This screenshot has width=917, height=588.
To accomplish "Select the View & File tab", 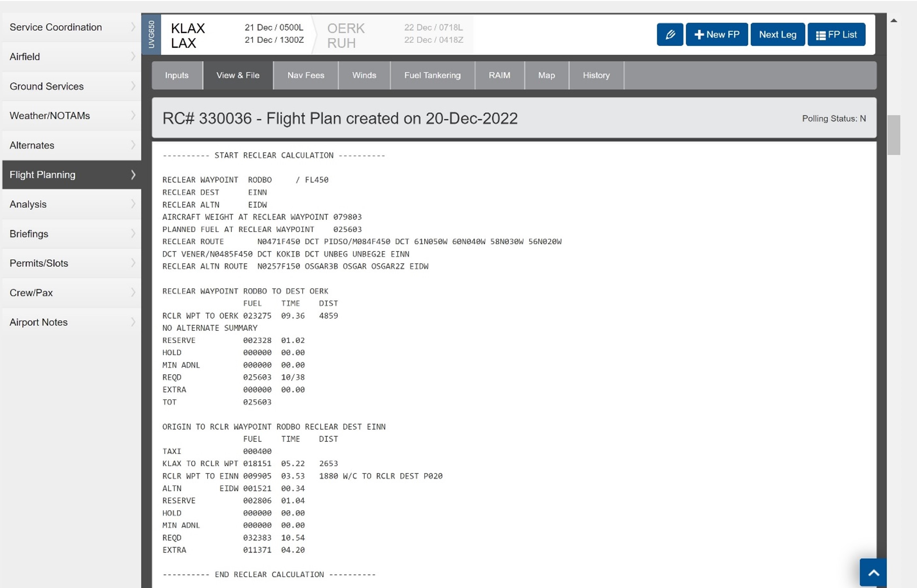I will (238, 75).
